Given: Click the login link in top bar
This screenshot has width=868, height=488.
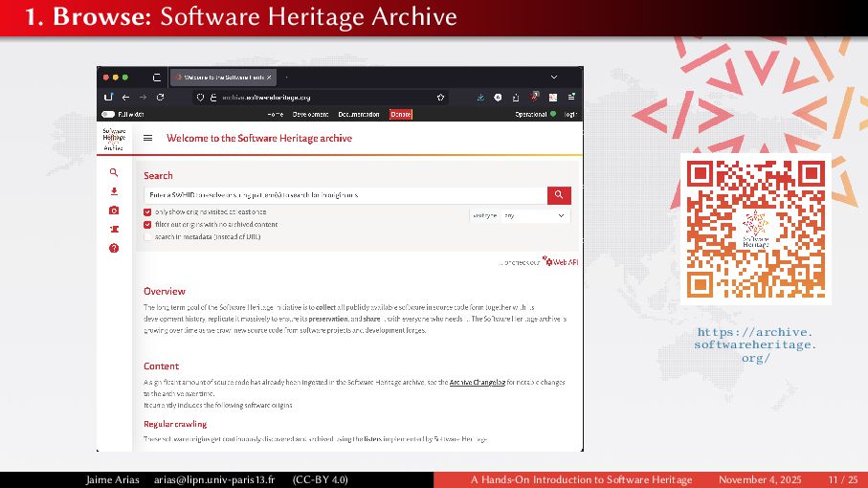Looking at the screenshot, I should [570, 114].
